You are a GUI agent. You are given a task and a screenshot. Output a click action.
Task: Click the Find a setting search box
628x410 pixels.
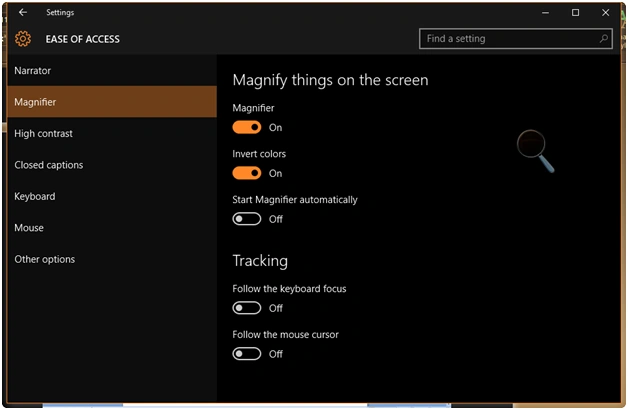pyautogui.click(x=515, y=38)
